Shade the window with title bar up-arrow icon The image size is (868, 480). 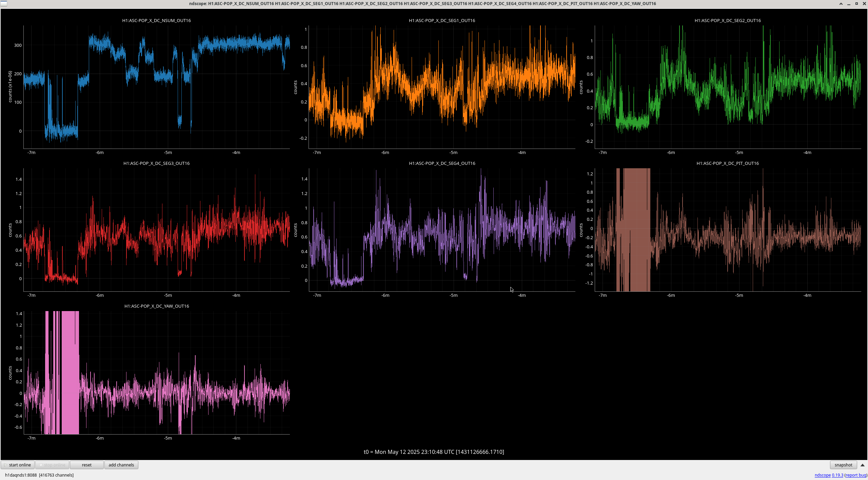841,4
